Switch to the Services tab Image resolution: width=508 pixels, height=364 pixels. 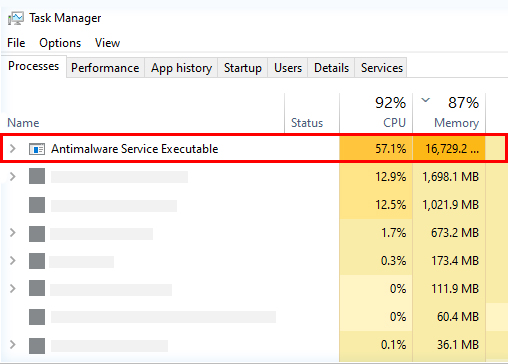click(382, 68)
